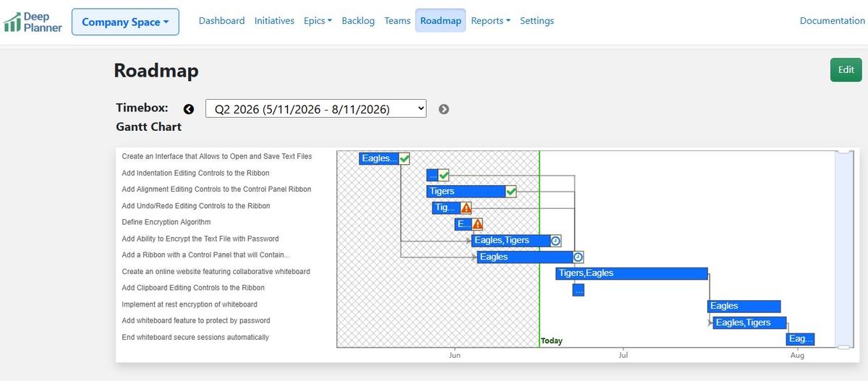Open the Teams page
This screenshot has height=381, width=868.
pyautogui.click(x=397, y=21)
